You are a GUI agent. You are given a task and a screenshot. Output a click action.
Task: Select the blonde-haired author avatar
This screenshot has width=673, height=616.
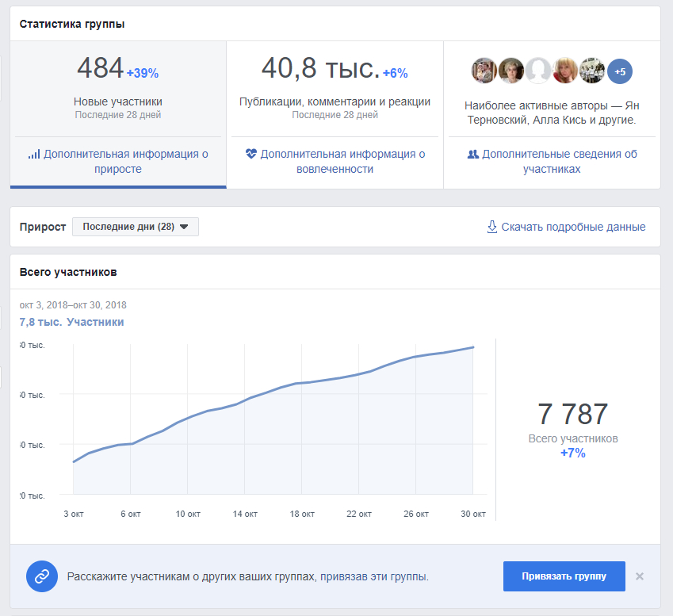(565, 71)
